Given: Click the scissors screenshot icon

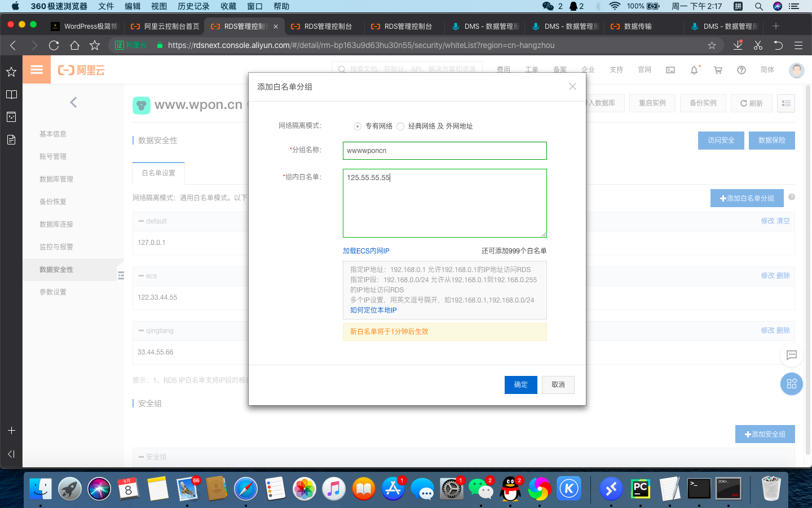Looking at the screenshot, I should tap(758, 45).
